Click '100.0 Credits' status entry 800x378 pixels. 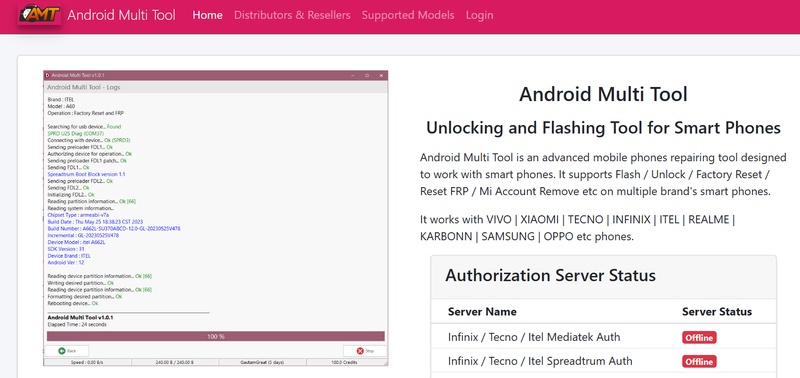(344, 362)
